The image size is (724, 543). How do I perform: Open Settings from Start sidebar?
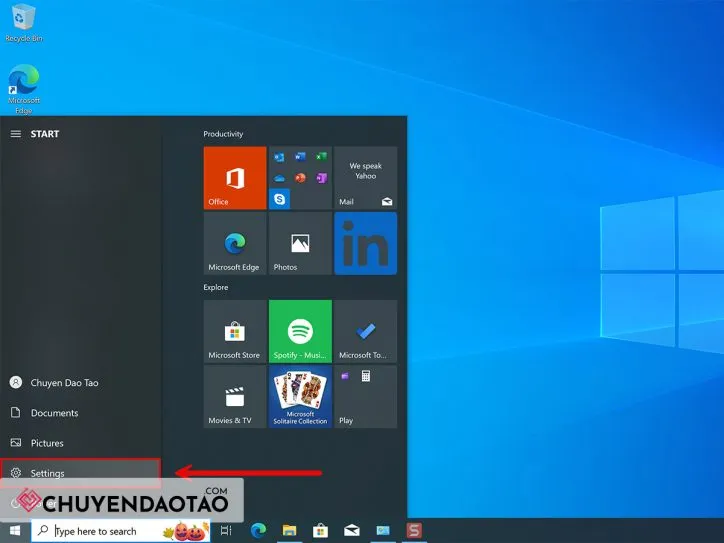81,473
